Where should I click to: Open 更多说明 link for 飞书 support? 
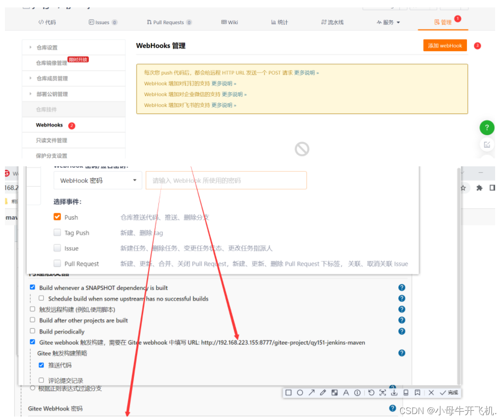pos(224,106)
